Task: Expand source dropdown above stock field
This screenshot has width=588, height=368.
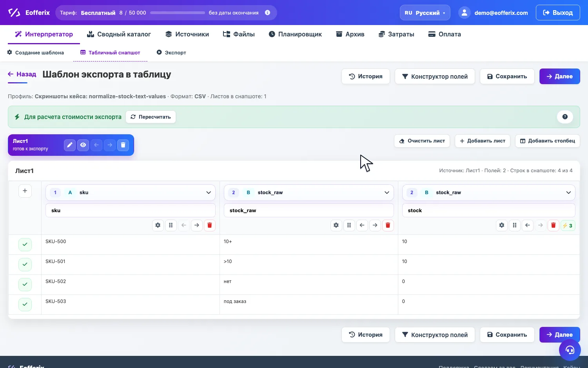Action: tap(489, 192)
